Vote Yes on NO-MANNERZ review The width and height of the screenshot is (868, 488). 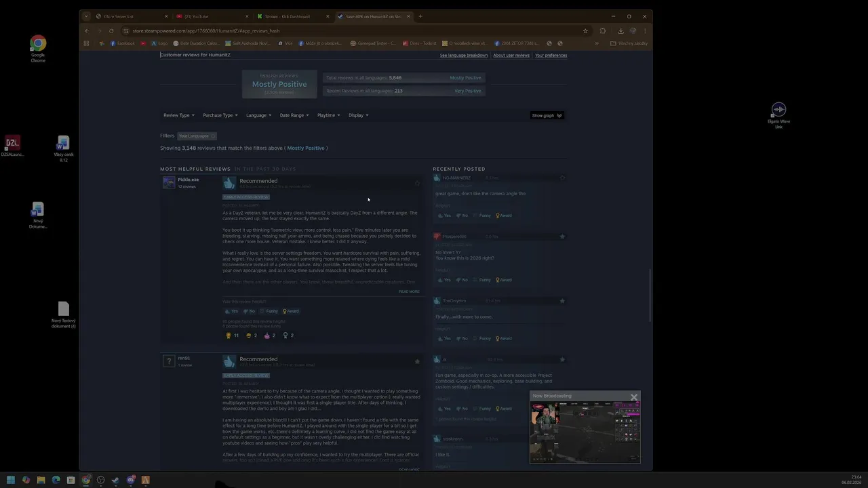[x=444, y=216]
